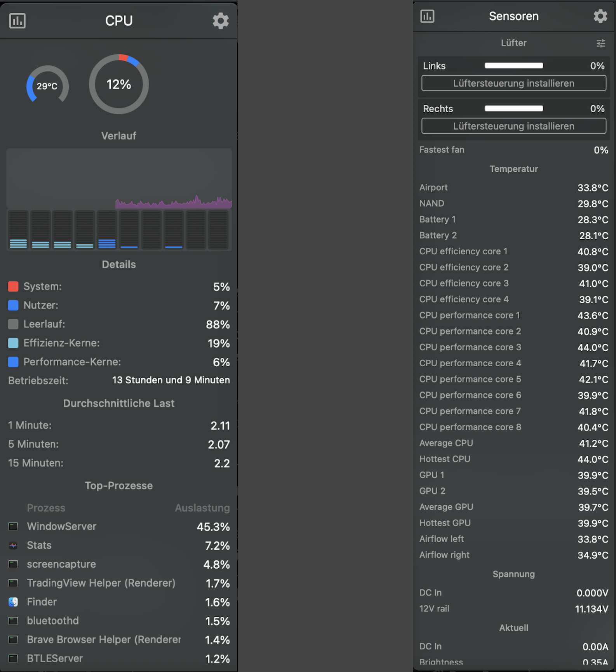Click the Sensoren panel chart icon
Viewport: 616px width, 672px height.
pyautogui.click(x=427, y=16)
